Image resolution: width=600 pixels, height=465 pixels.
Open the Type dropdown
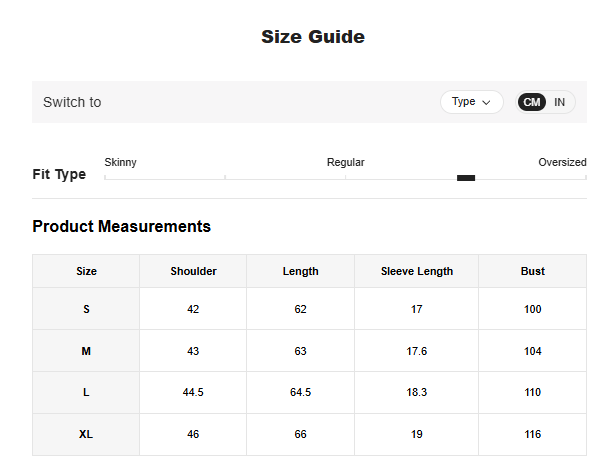click(471, 102)
